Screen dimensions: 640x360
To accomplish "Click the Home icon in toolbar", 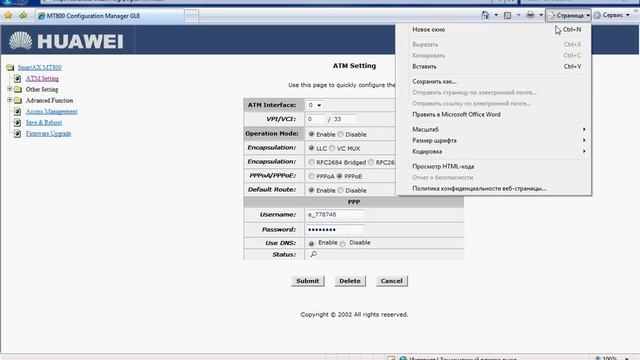I will pos(485,15).
